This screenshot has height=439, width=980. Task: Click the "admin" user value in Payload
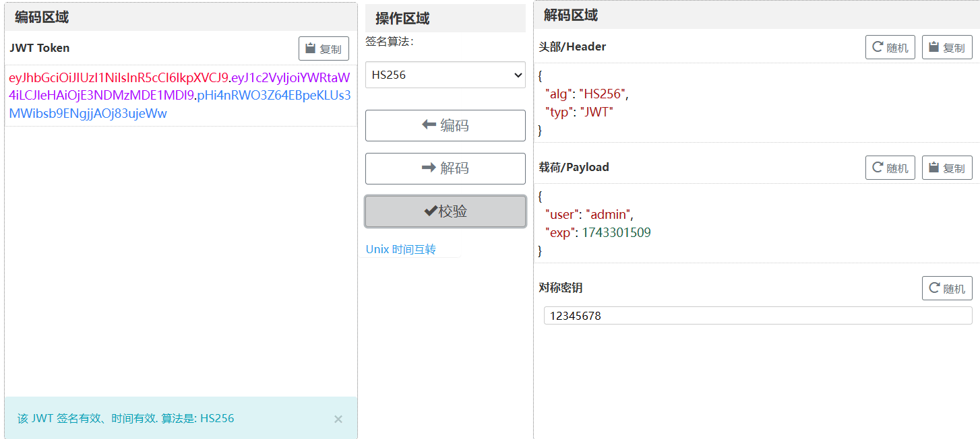coord(609,215)
